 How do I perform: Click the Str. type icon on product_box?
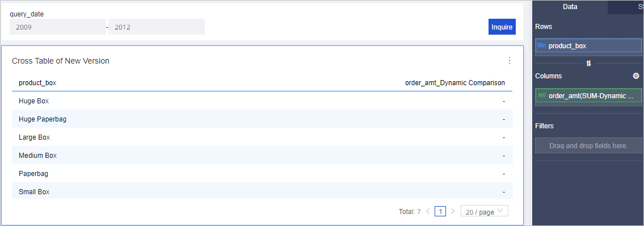click(x=541, y=45)
